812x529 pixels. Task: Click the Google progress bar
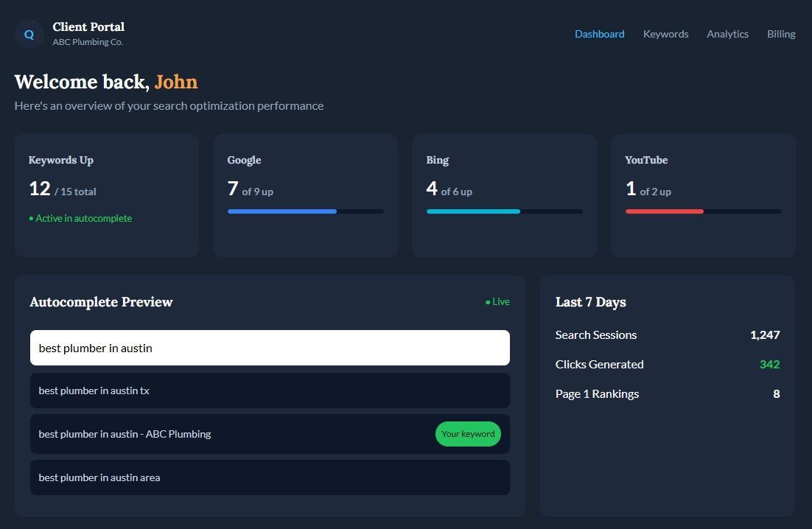point(305,211)
